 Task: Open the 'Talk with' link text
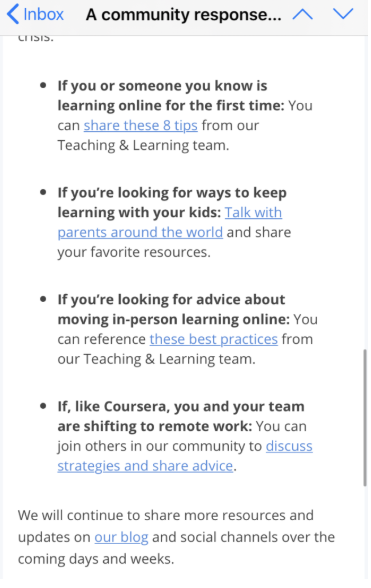pyautogui.click(x=253, y=212)
